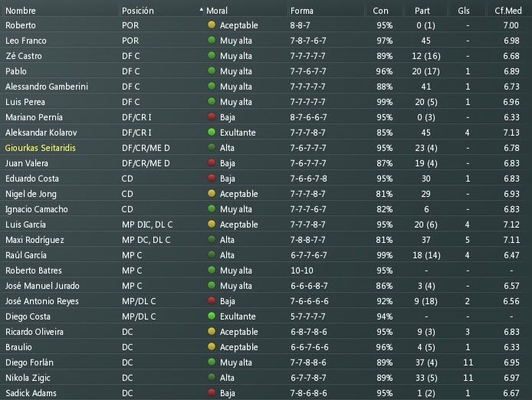Click the sort arrow on the Posición column
532x400 pixels.
[x=201, y=10]
